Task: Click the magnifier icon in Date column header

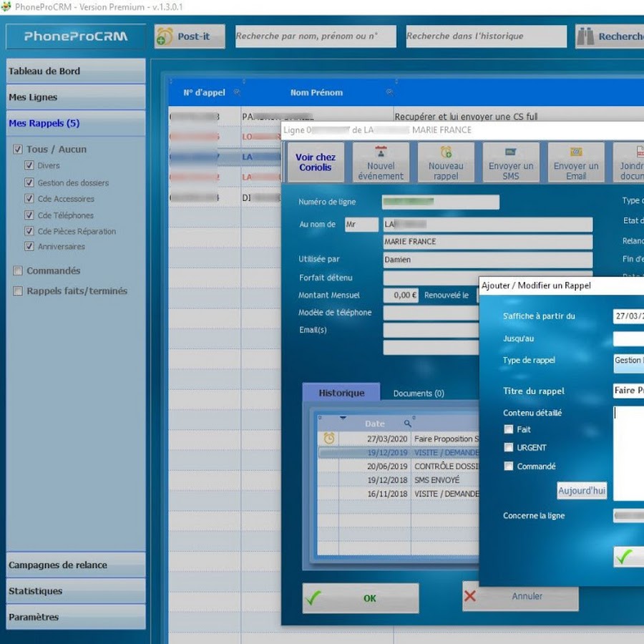Action: [408, 424]
